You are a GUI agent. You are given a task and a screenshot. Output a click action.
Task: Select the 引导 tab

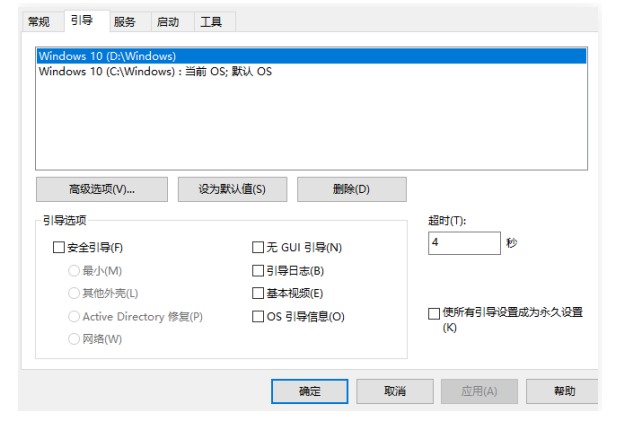pos(81,20)
